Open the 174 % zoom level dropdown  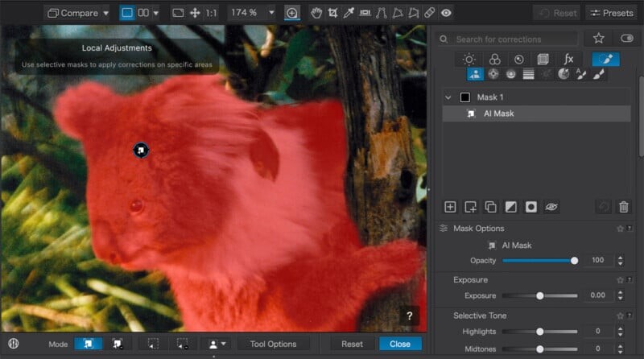251,13
